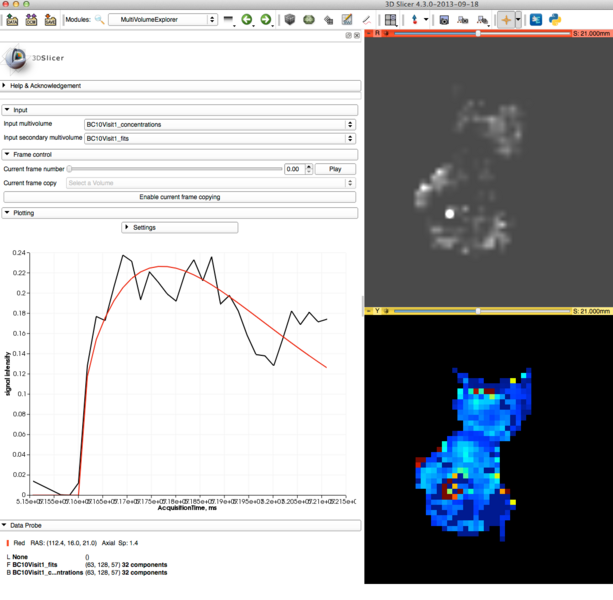Click the F BC10Visit1_fits probe row
The width and height of the screenshot is (613, 600).
coord(87,565)
